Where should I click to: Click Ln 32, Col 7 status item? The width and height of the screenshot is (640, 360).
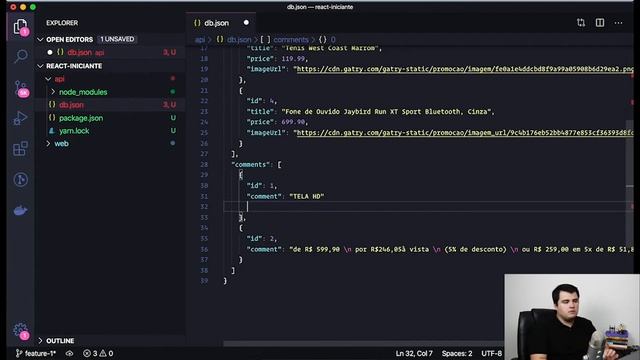click(x=414, y=353)
